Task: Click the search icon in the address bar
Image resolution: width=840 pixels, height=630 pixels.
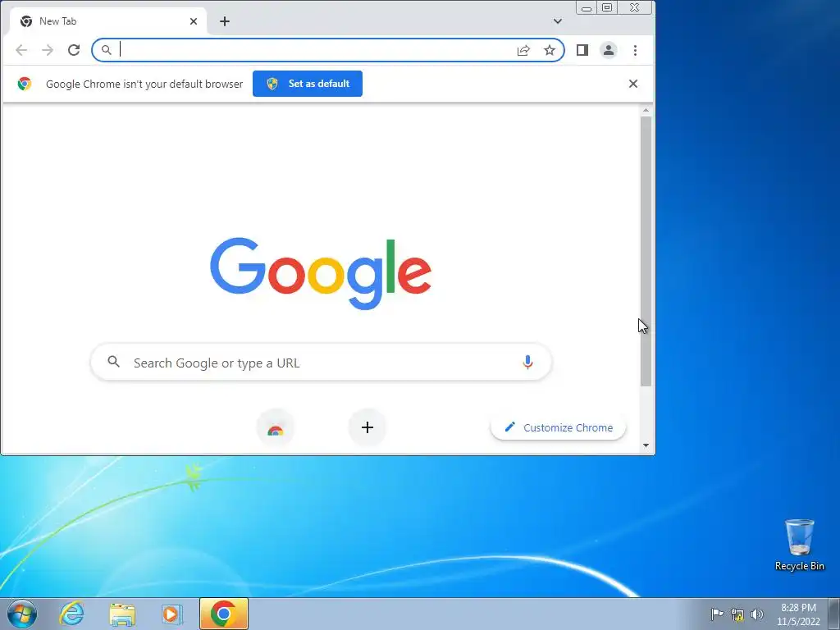Action: click(x=106, y=50)
